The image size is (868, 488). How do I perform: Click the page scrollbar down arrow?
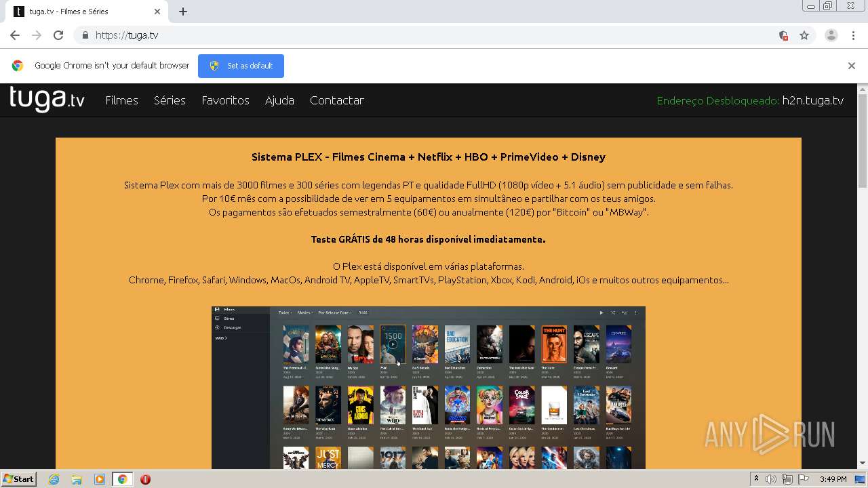(863, 464)
